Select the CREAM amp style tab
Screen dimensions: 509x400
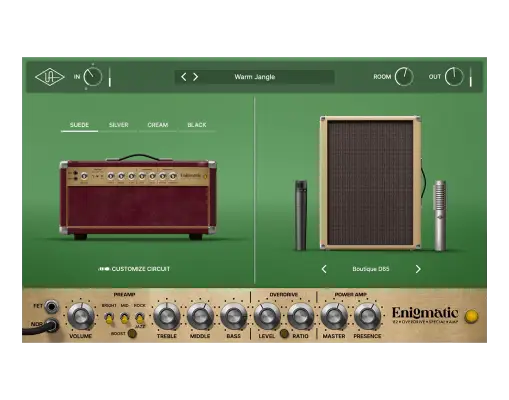tap(158, 125)
